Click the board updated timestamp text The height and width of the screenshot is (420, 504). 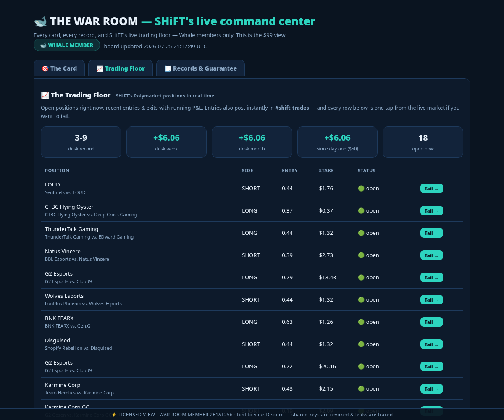coord(155,46)
